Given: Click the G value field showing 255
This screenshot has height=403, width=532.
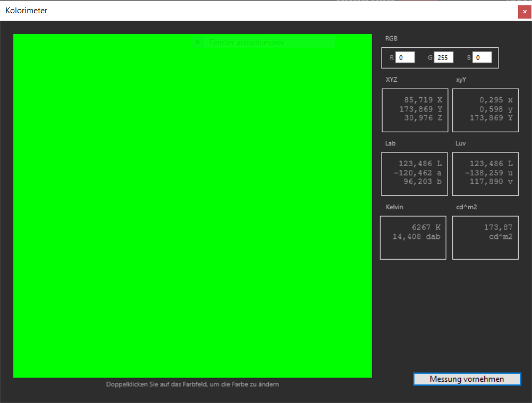Looking at the screenshot, I should tap(443, 58).
